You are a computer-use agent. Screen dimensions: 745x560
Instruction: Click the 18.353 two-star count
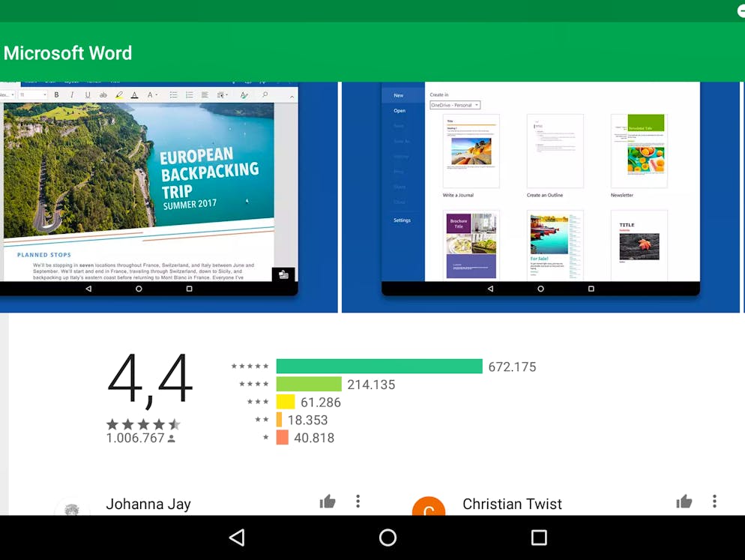307,420
